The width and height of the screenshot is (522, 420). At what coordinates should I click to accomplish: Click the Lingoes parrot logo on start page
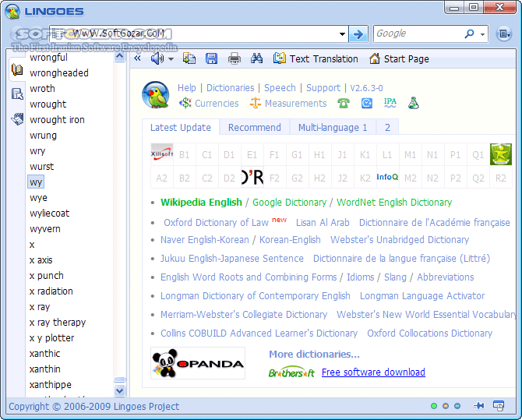coord(156,95)
